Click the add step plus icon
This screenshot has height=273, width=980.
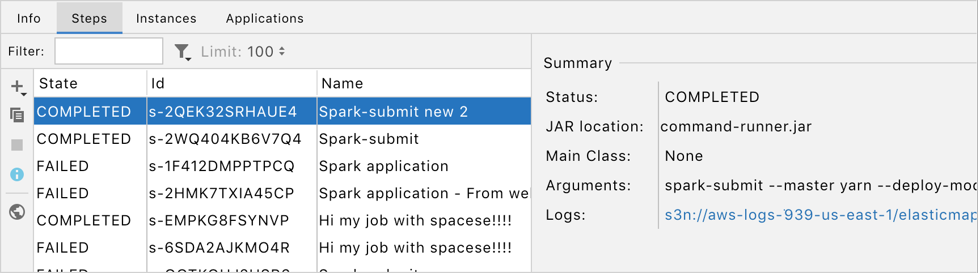pos(18,87)
